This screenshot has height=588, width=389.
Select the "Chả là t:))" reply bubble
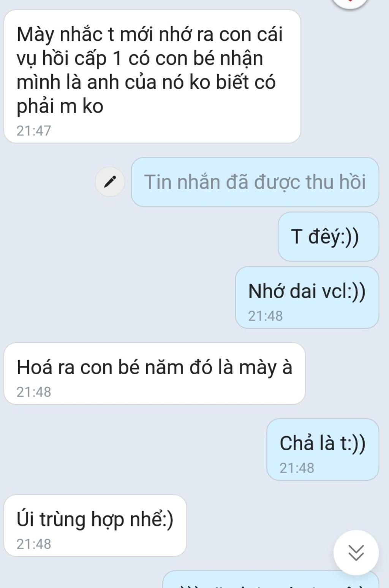coord(323,450)
